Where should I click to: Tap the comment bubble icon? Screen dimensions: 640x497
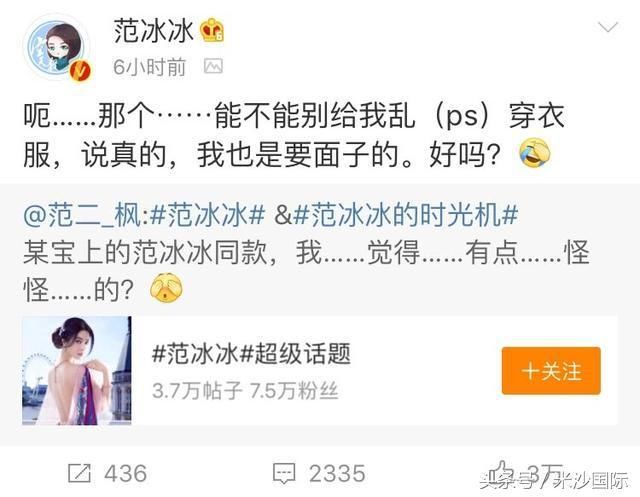[284, 474]
